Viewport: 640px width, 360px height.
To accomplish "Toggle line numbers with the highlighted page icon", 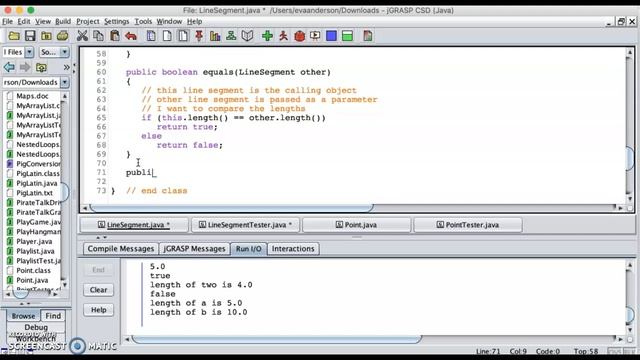I will click(x=183, y=36).
